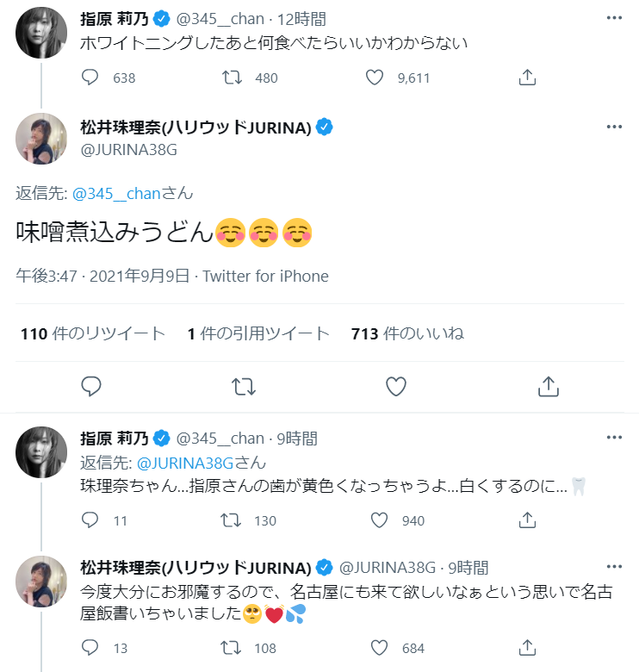View the 713 likes list

(407, 333)
